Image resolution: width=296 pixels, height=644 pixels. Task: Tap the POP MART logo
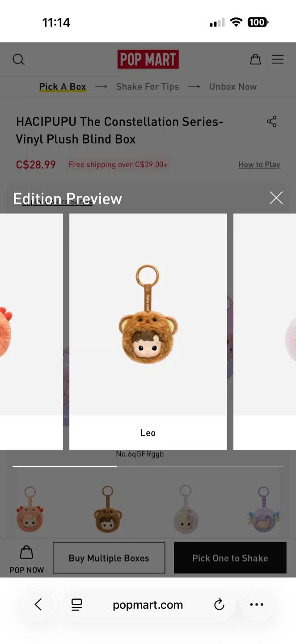tap(148, 59)
